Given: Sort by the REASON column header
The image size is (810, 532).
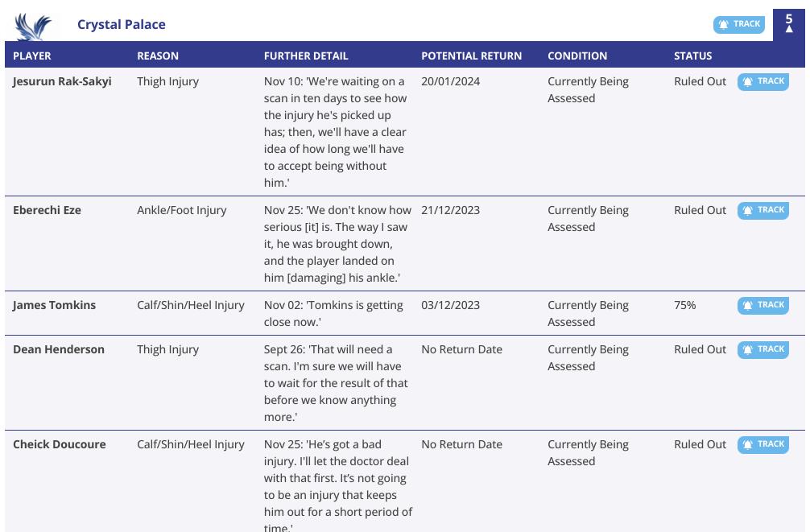Looking at the screenshot, I should tap(158, 56).
